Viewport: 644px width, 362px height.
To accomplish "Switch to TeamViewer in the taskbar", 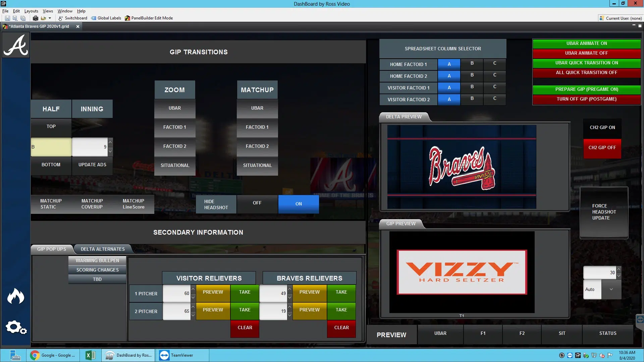I will (183, 355).
